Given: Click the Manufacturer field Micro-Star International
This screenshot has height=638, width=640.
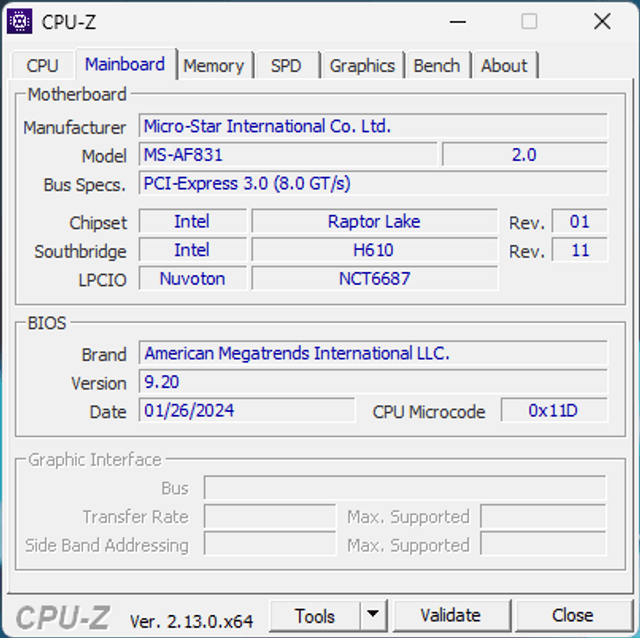Looking at the screenshot, I should point(373,126).
